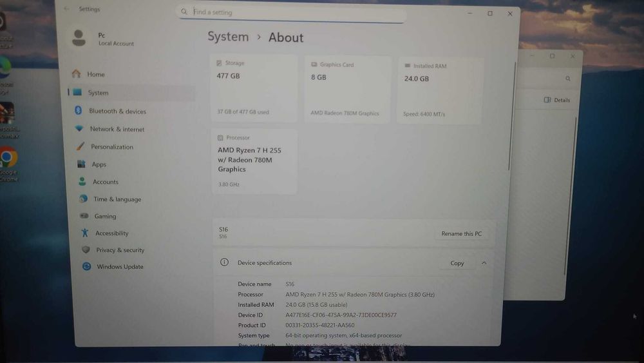
Task: Click the Personalization brush icon
Action: (x=80, y=146)
